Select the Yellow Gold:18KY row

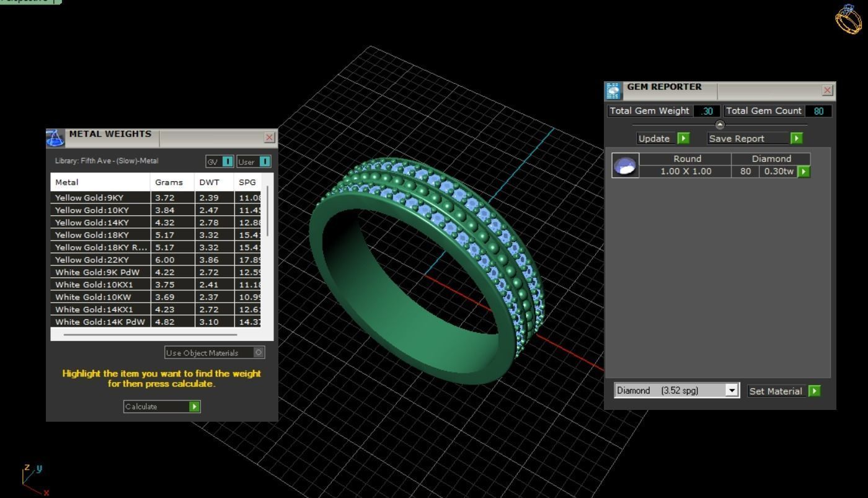point(156,234)
